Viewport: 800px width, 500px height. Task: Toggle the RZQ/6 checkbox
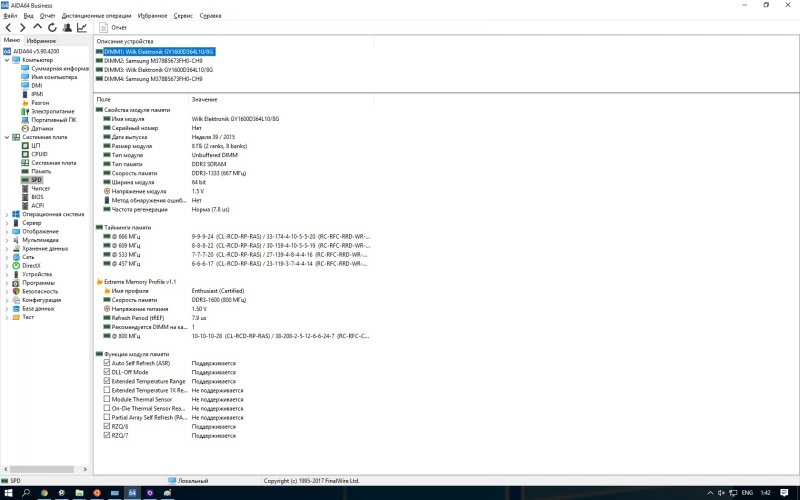click(108, 426)
